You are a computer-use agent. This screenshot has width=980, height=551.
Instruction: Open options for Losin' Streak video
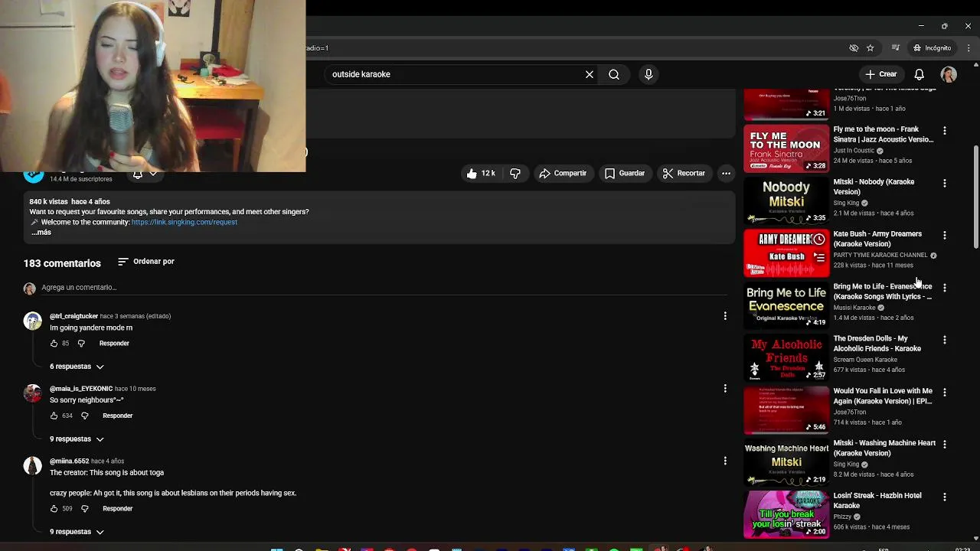click(945, 497)
